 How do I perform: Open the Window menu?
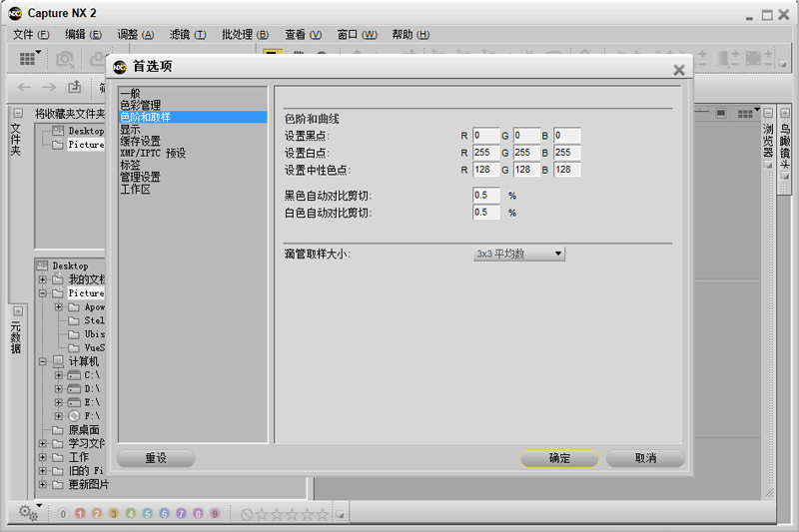357,35
